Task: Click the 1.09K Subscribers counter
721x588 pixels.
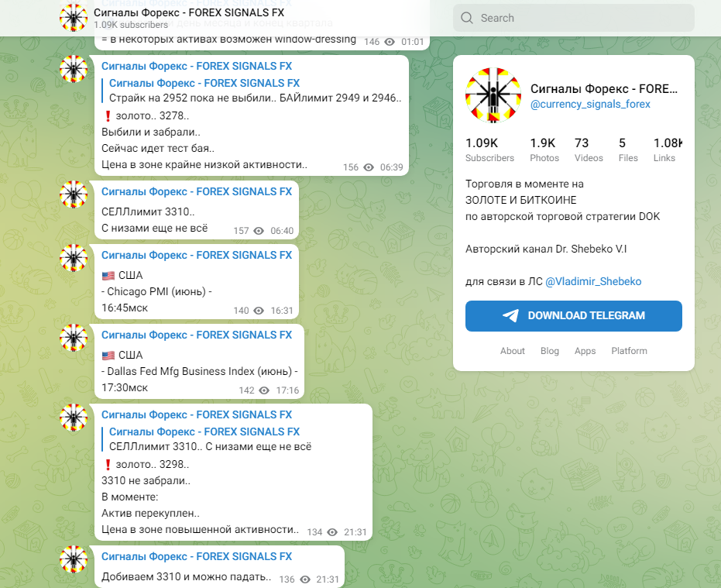Action: point(489,150)
